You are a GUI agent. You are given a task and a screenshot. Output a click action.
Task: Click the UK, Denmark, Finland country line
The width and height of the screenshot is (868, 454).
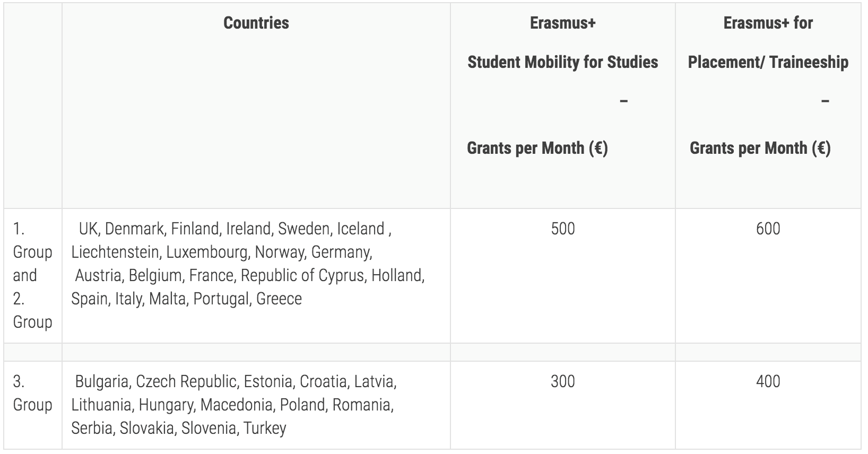click(235, 229)
